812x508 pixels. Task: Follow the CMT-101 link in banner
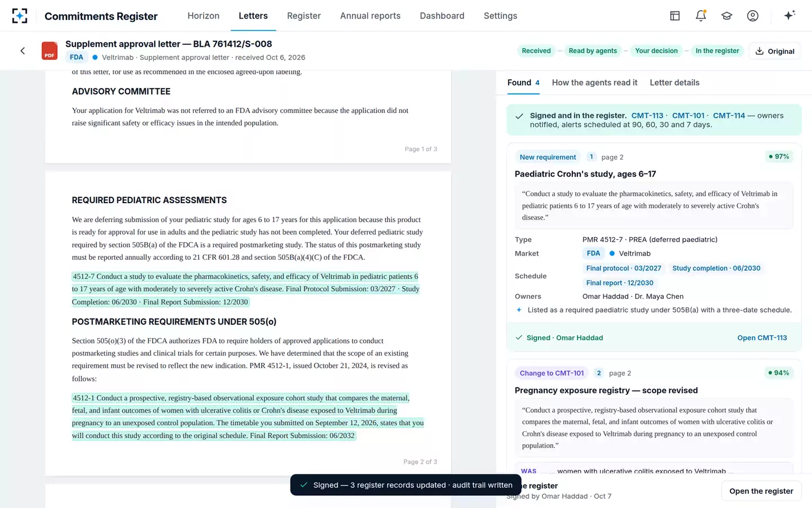(688, 115)
